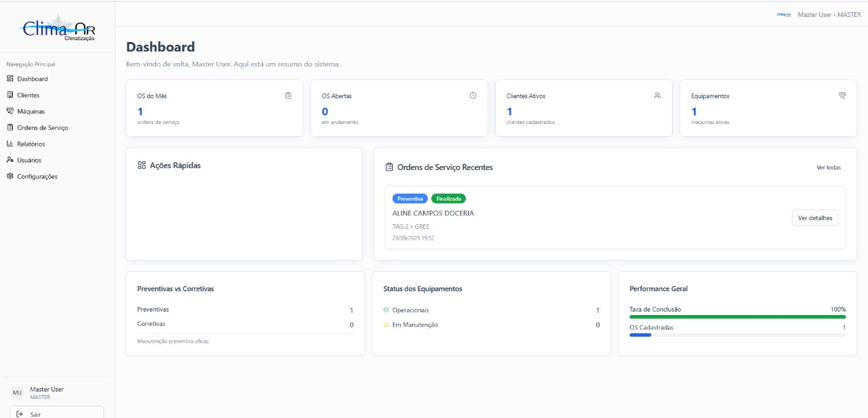Click the Máquinas icon in sidebar
The width and height of the screenshot is (868, 418).
click(10, 111)
